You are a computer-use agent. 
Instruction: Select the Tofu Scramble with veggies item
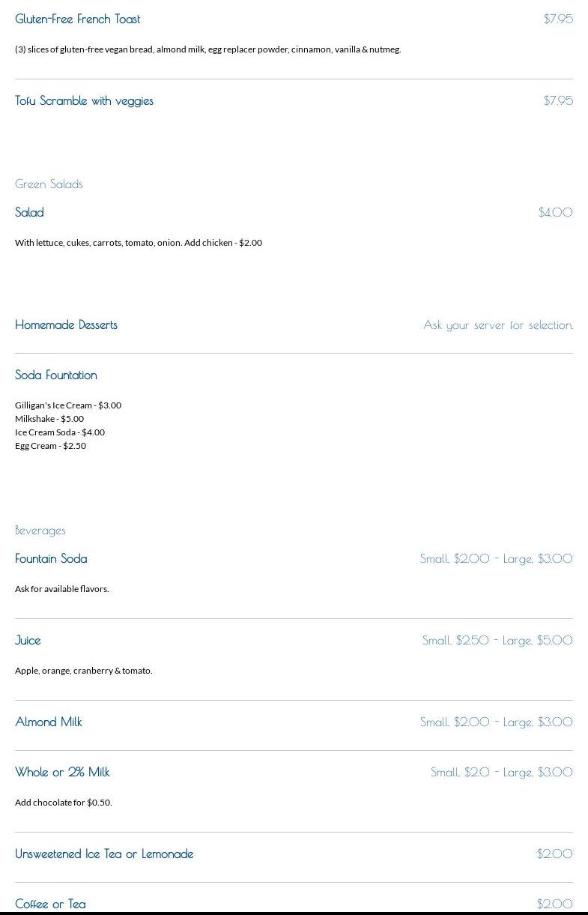(x=84, y=101)
